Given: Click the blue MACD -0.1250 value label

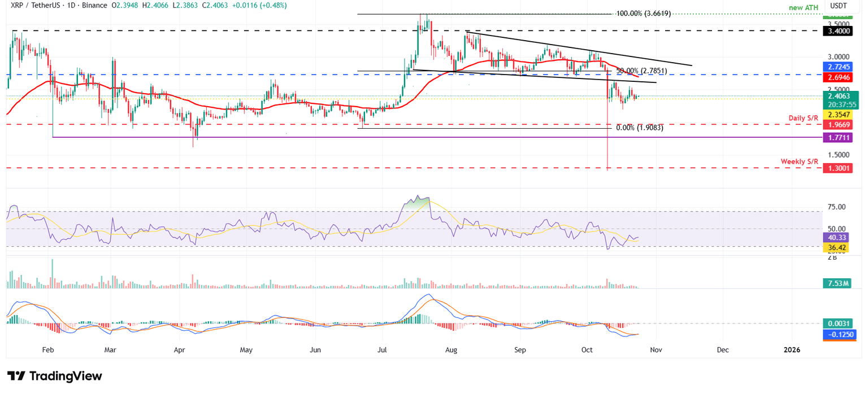Looking at the screenshot, I should (x=840, y=334).
